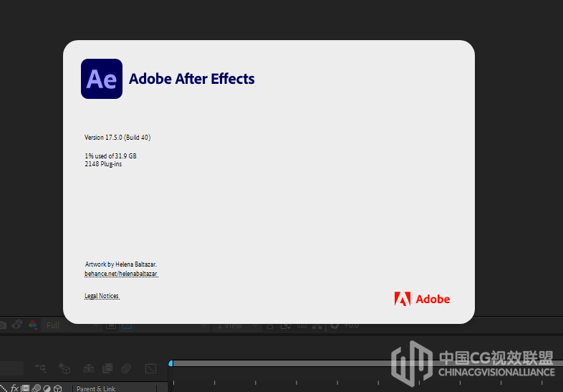Click the Adobe After Effects title text
Viewport: 563px width, 392px height.
coord(192,79)
